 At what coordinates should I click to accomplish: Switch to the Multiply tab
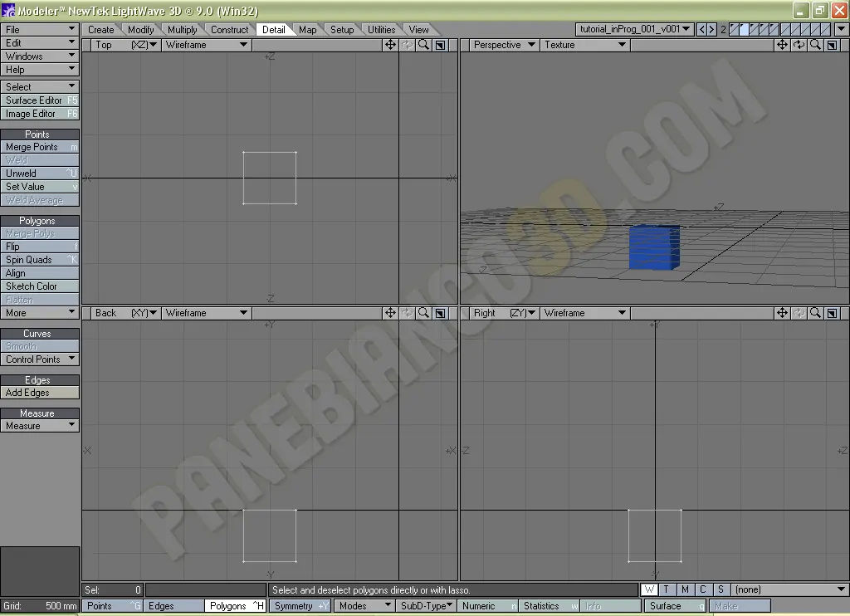[x=182, y=30]
